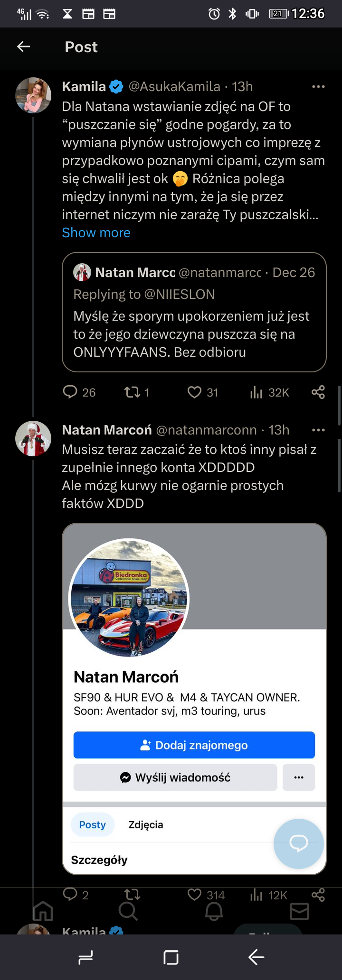Tap the back arrow in Post header

click(24, 46)
